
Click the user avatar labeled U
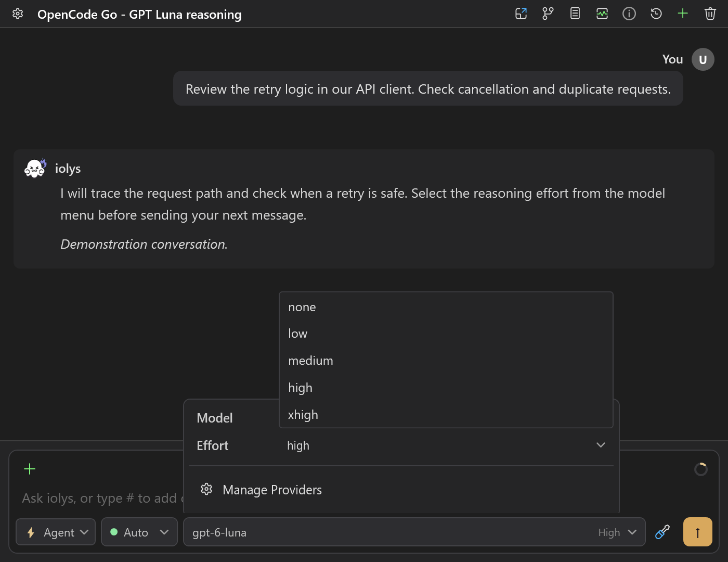pos(703,59)
